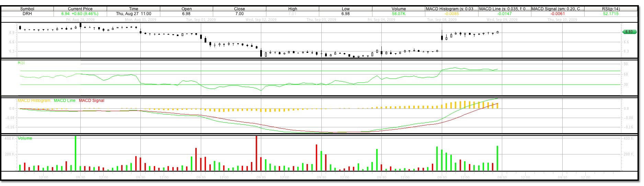This screenshot has width=644, height=186.
Task: Click the Close value 7.00 cell
Action: coord(239,14)
